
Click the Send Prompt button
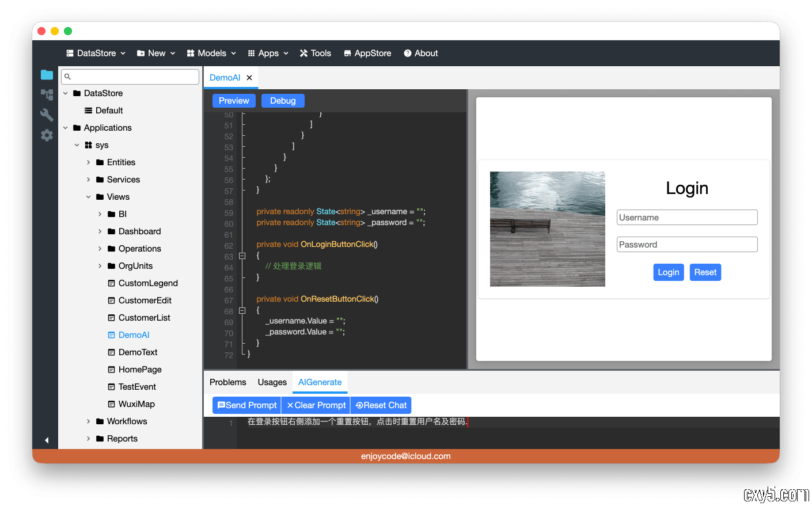(x=246, y=405)
